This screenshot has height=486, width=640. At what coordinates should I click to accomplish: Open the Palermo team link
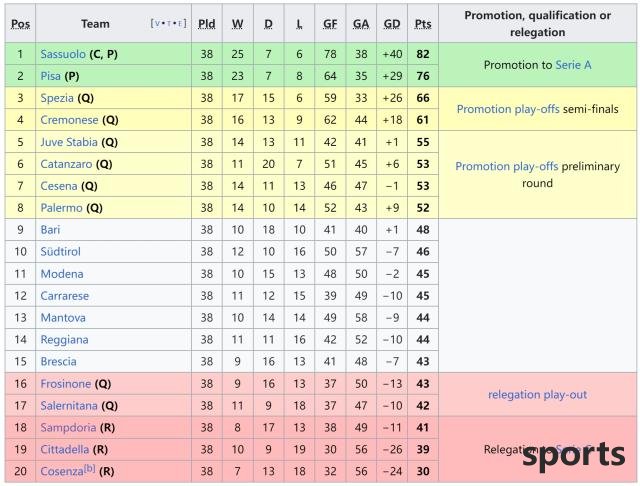tap(61, 208)
